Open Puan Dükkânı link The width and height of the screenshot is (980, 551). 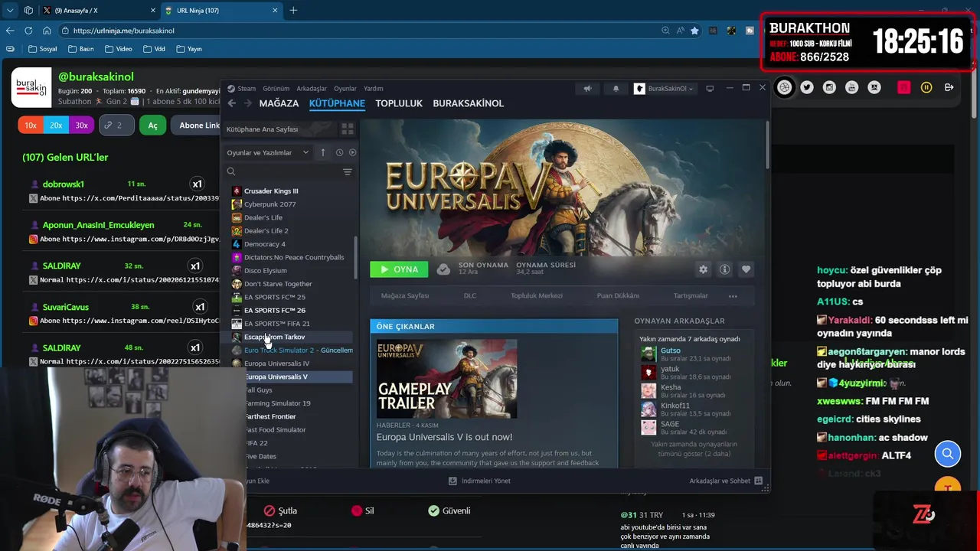(x=618, y=295)
